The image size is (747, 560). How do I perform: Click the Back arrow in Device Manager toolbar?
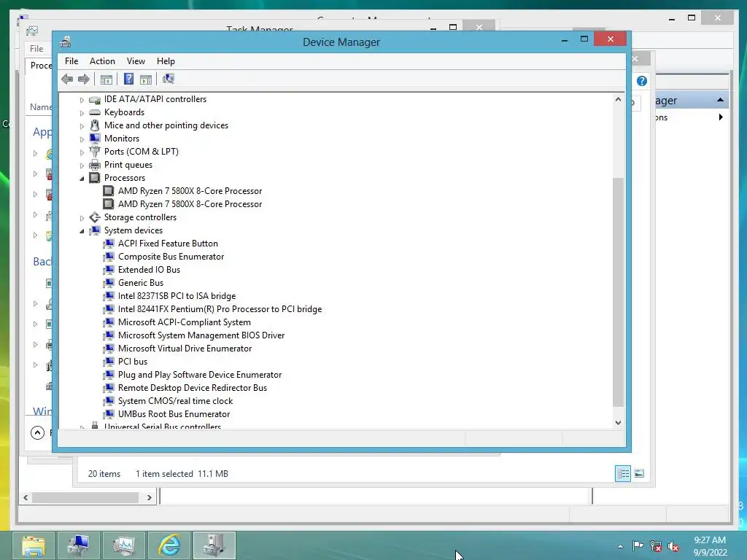(67, 79)
